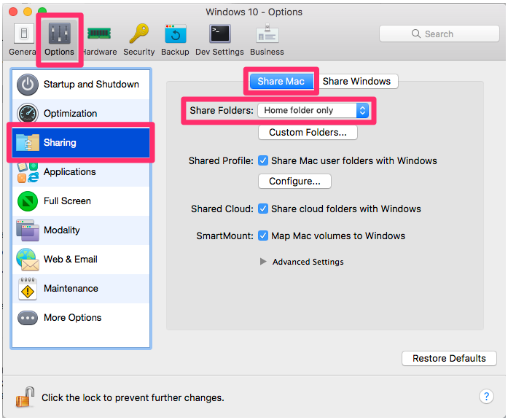Select More Options label in sidebar
The width and height of the screenshot is (508, 420).
pos(73,318)
